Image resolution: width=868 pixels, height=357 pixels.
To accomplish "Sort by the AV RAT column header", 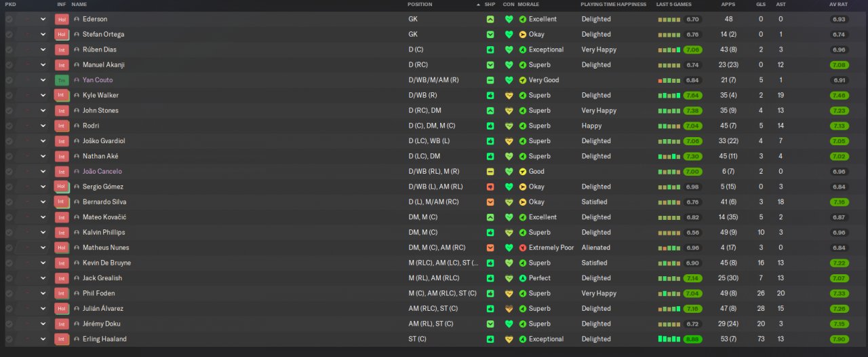I will (837, 5).
